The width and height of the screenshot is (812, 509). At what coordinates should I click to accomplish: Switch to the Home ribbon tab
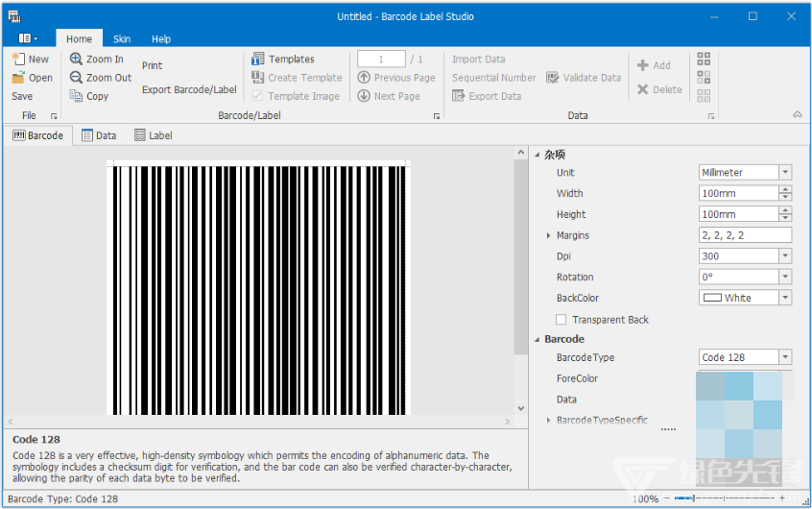point(79,38)
